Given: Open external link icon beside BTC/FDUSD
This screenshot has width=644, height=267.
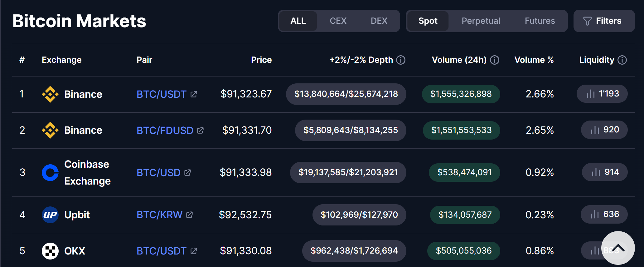Looking at the screenshot, I should [x=200, y=130].
